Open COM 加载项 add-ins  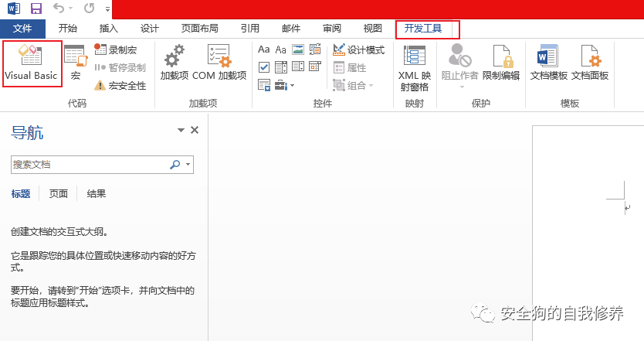pos(219,63)
